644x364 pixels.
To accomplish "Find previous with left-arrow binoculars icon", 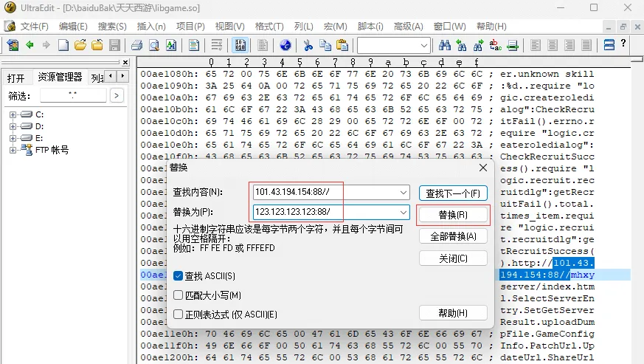I will [461, 45].
